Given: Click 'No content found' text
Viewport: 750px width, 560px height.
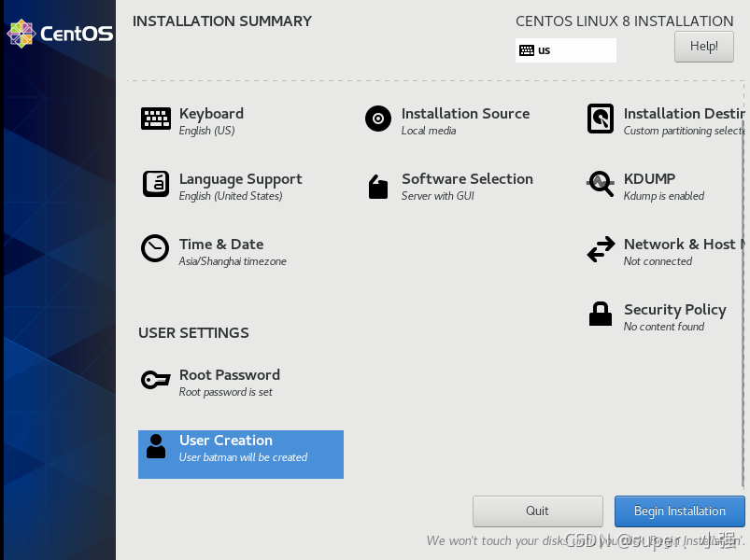Looking at the screenshot, I should click(664, 327).
